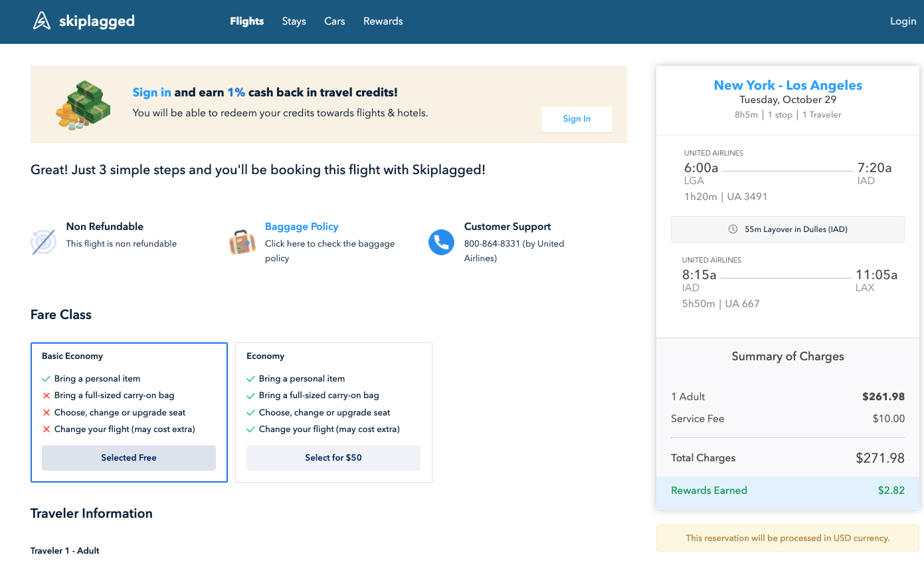924x567 pixels.
Task: Click the Selected Free button
Action: coord(129,458)
